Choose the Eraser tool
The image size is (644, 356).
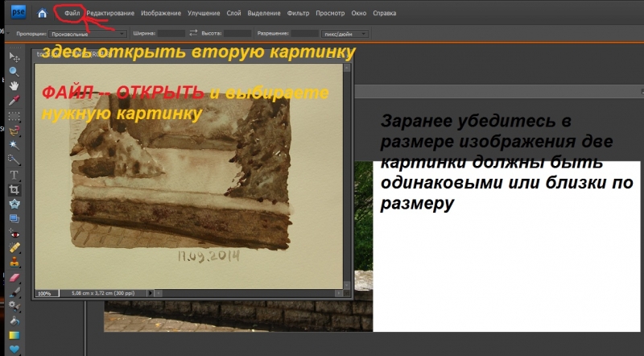pyautogui.click(x=14, y=276)
